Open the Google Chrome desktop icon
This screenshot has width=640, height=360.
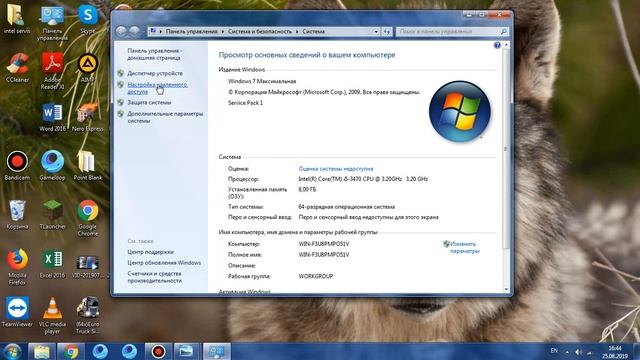87,218
